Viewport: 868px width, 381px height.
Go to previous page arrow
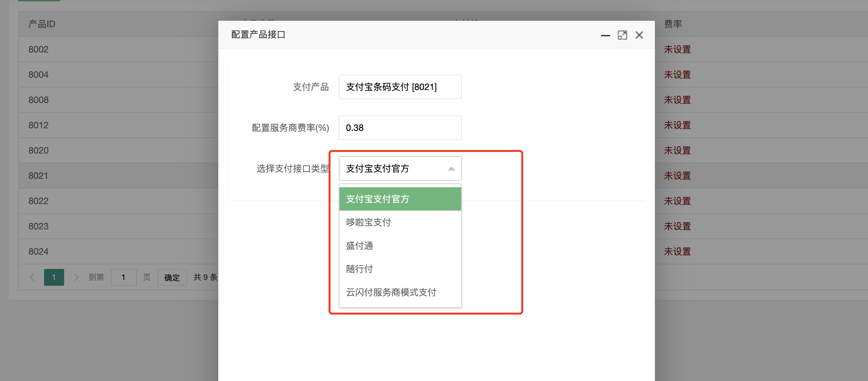(32, 277)
